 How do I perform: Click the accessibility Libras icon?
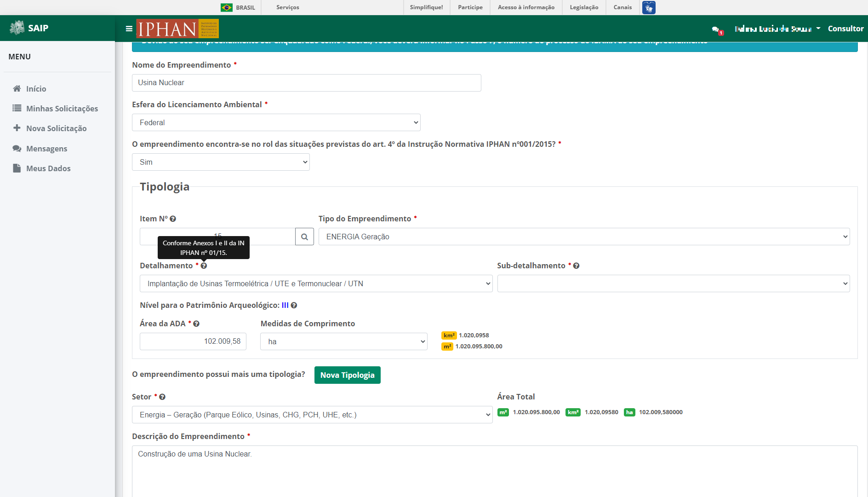pyautogui.click(x=649, y=7)
